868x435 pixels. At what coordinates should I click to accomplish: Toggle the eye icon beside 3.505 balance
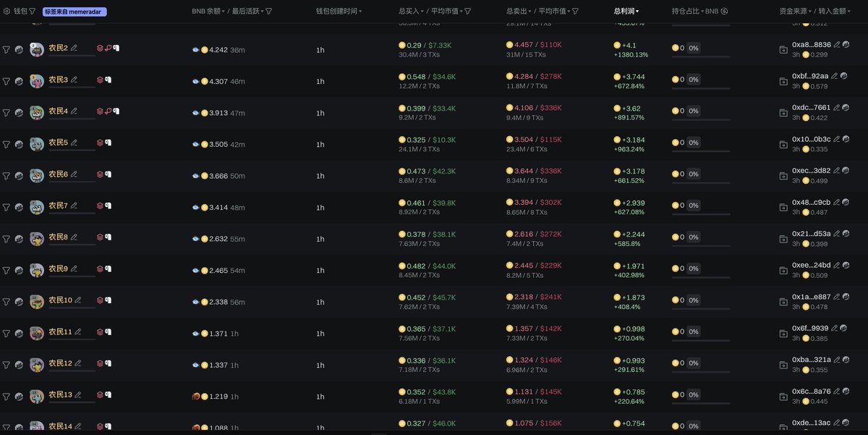tap(195, 145)
